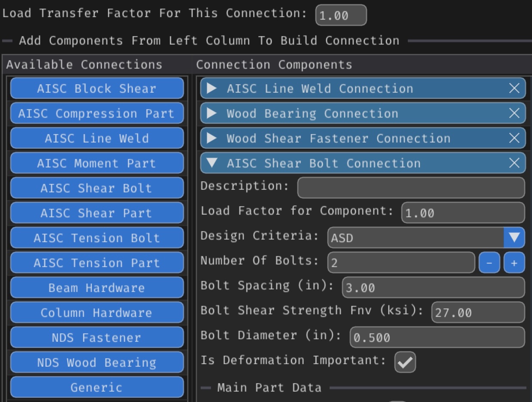Screen dimensions: 532x402
Task: Collapse the AISC Shear Bolt Connection section
Action: pyautogui.click(x=211, y=163)
